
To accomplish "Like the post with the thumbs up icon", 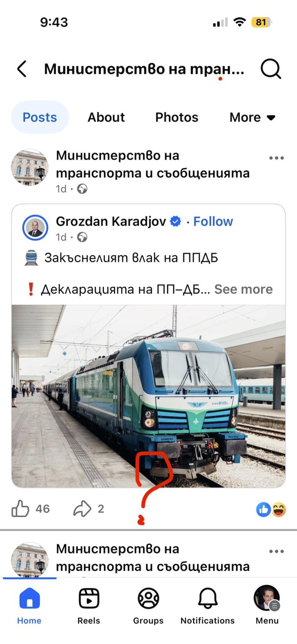I will 21,509.
